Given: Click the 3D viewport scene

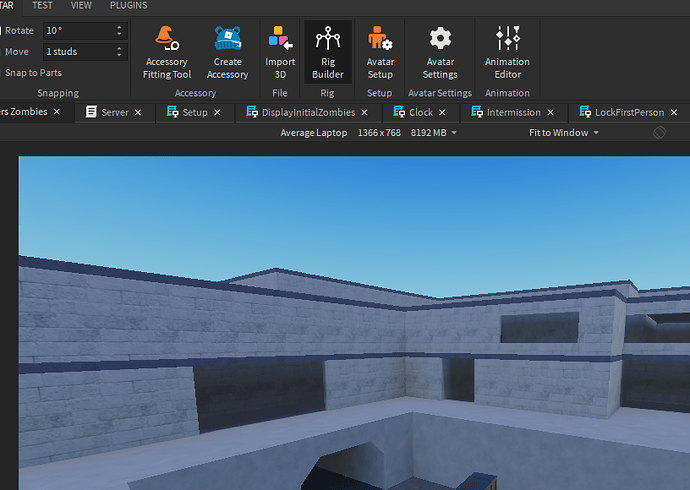Looking at the screenshot, I should (354, 323).
